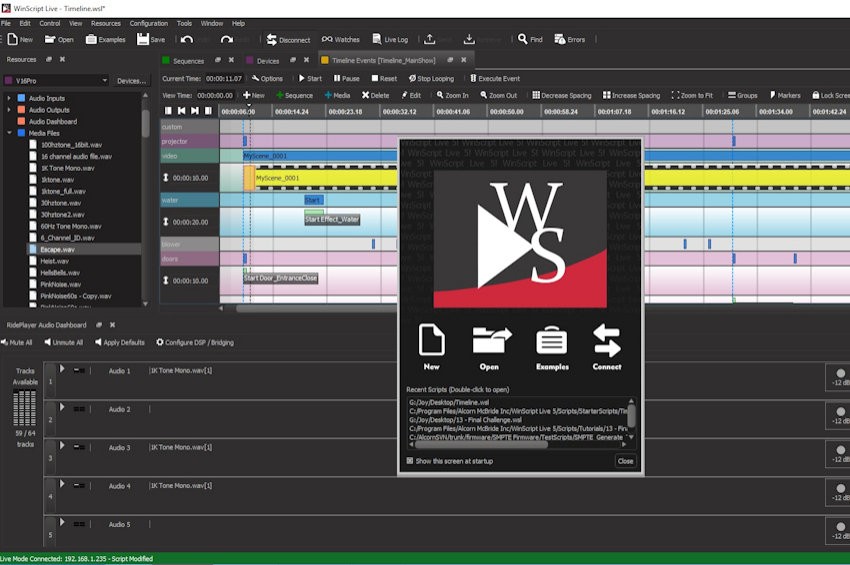Image resolution: width=850 pixels, height=565 pixels.
Task: Open the timeline Groups tool
Action: (742, 95)
